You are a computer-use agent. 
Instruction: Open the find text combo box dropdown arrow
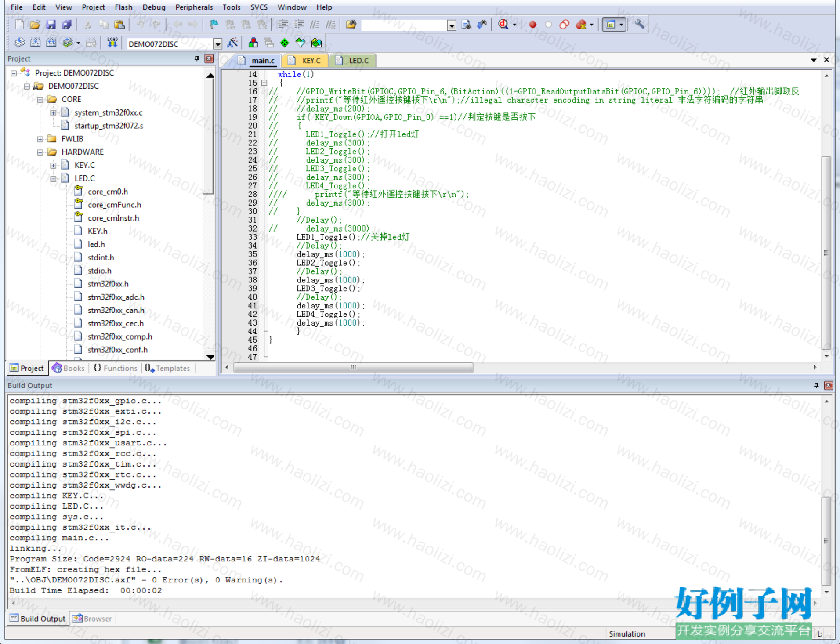coord(452,25)
